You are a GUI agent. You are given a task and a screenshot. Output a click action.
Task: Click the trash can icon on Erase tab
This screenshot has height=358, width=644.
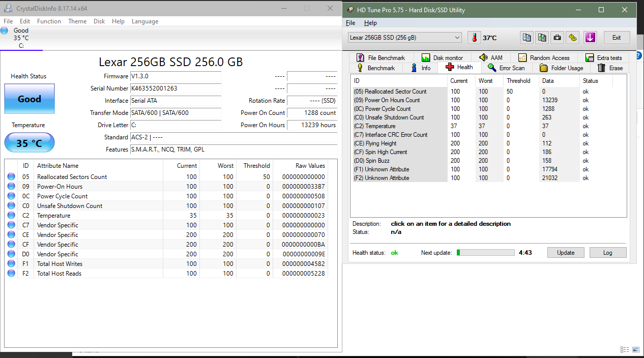click(600, 68)
